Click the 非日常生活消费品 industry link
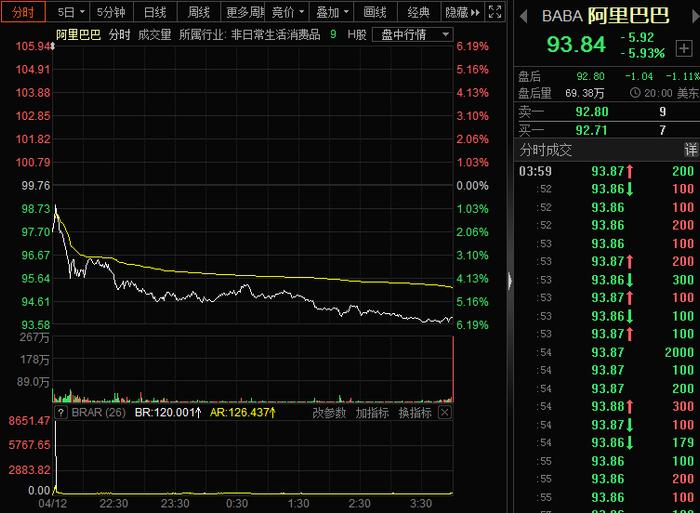Viewport: 700px width, 513px height. (x=275, y=35)
